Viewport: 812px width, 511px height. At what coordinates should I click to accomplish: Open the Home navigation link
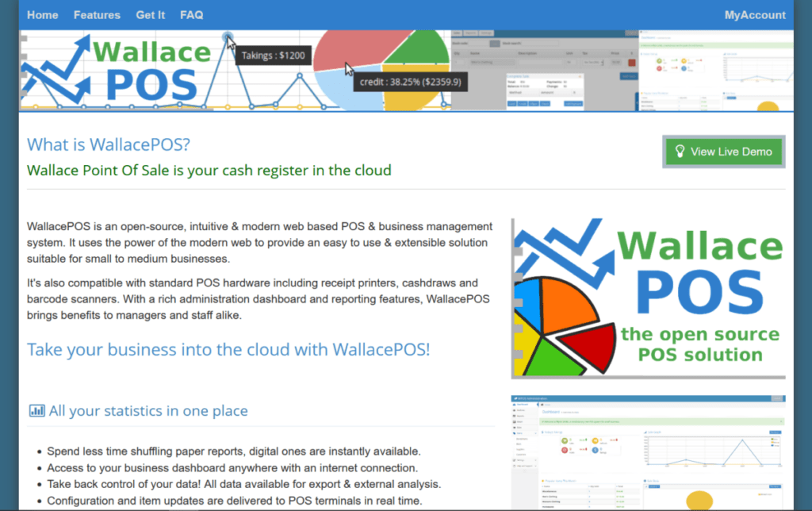tap(43, 15)
